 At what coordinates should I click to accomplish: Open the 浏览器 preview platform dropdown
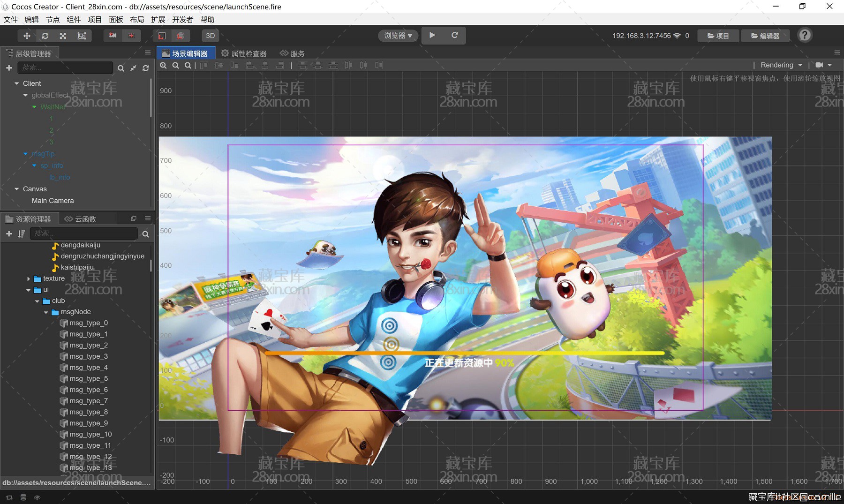tap(398, 36)
